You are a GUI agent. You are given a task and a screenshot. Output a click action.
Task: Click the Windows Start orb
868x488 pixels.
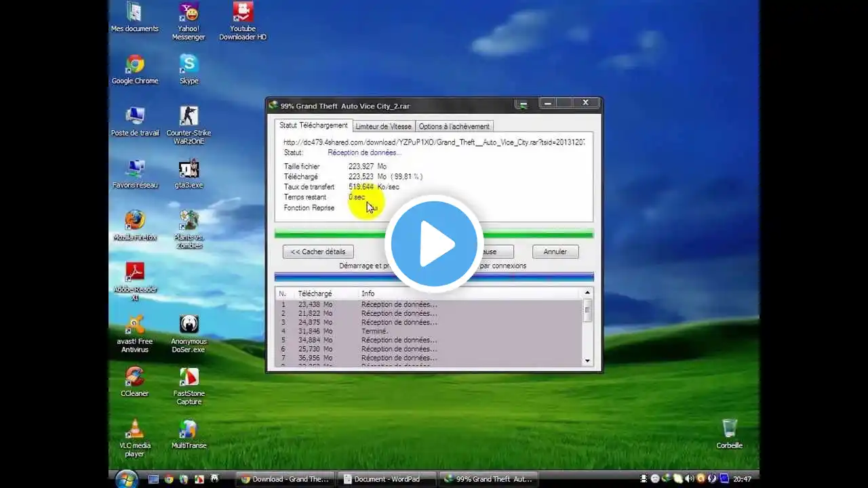[x=126, y=479]
